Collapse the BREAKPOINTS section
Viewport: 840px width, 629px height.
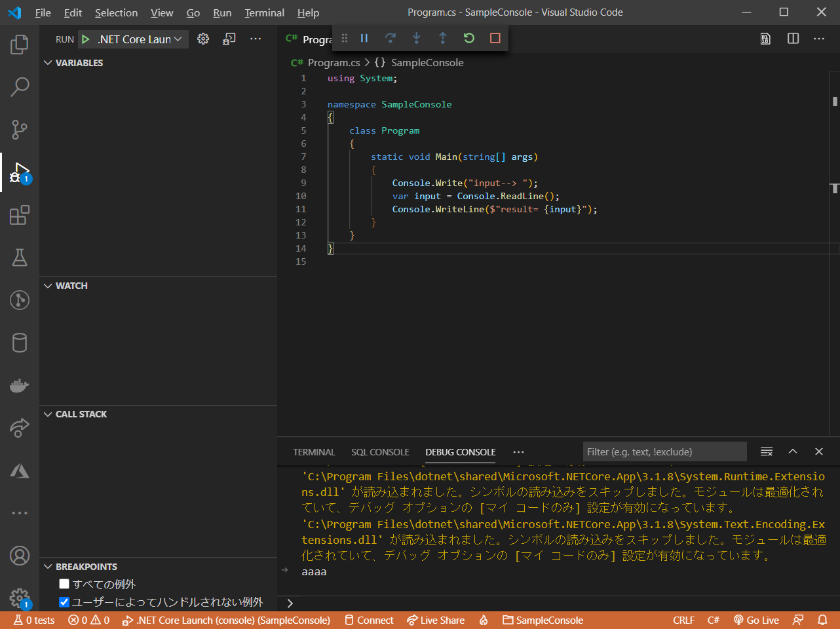coord(158,567)
